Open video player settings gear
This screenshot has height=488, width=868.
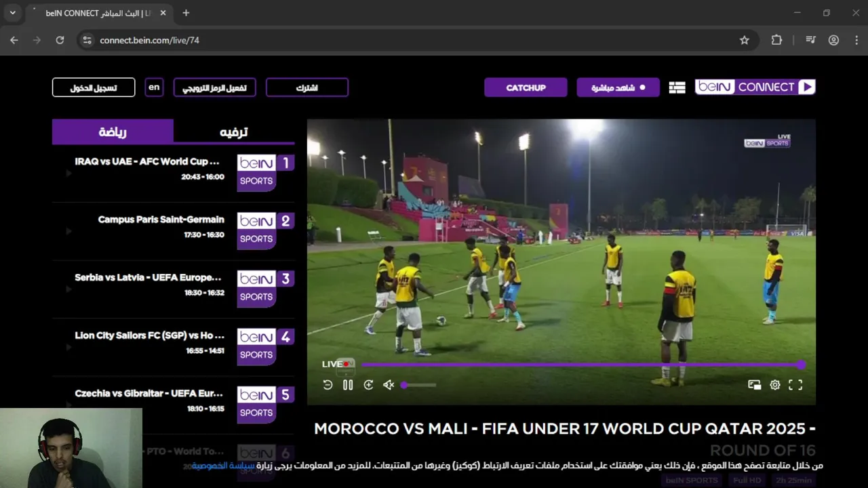[775, 385]
